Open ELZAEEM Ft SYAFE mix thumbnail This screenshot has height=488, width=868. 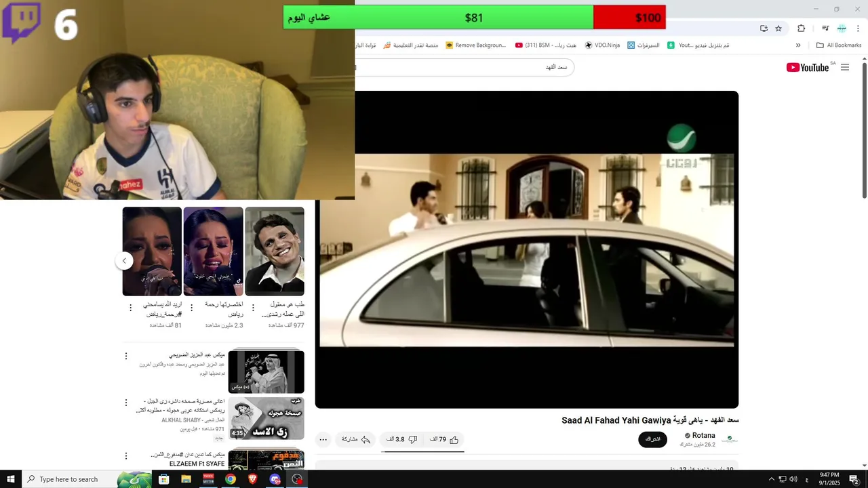266,458
